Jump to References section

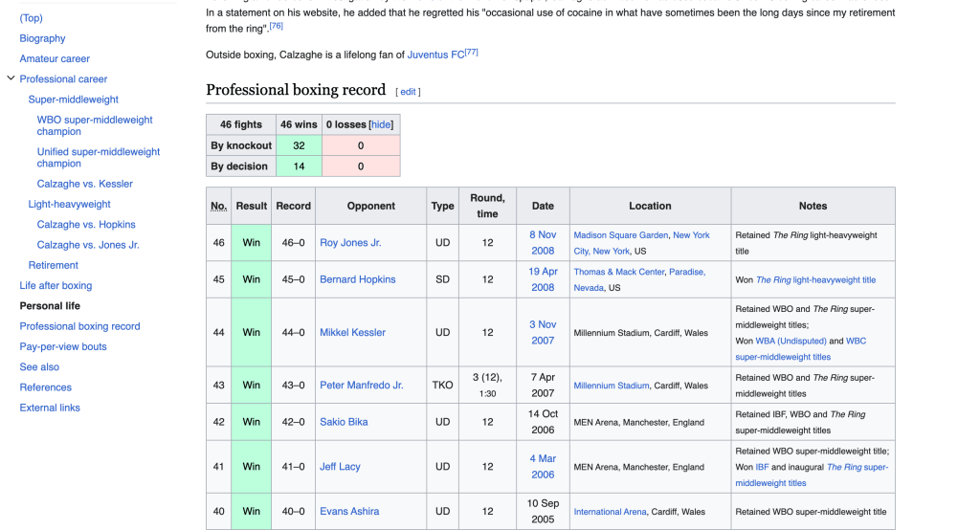coord(46,387)
